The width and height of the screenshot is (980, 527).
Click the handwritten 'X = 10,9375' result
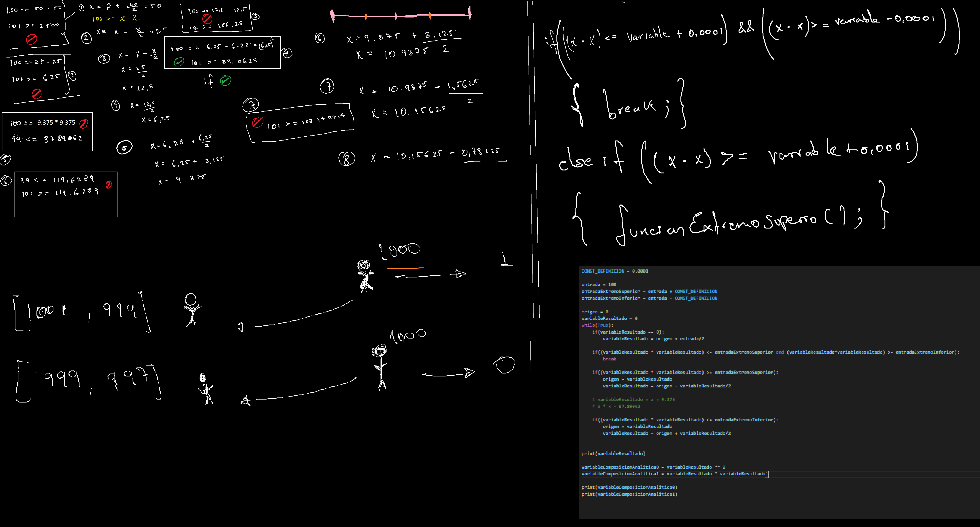392,54
